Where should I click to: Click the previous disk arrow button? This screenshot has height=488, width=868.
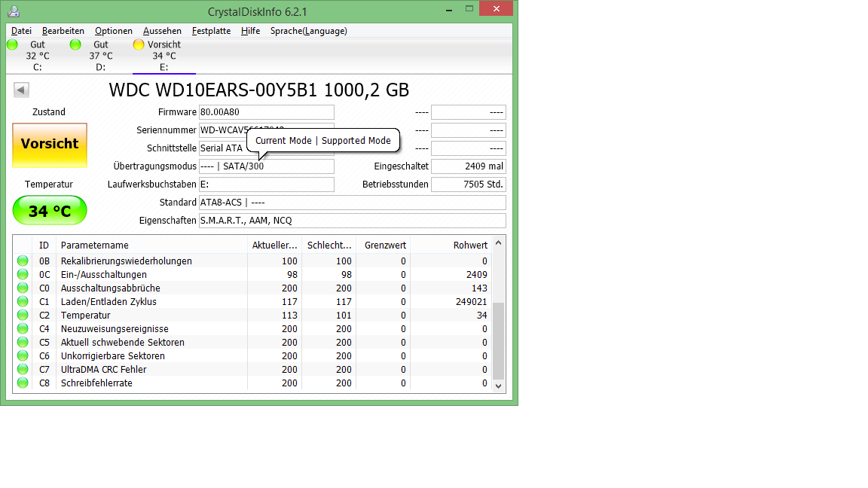[21, 90]
